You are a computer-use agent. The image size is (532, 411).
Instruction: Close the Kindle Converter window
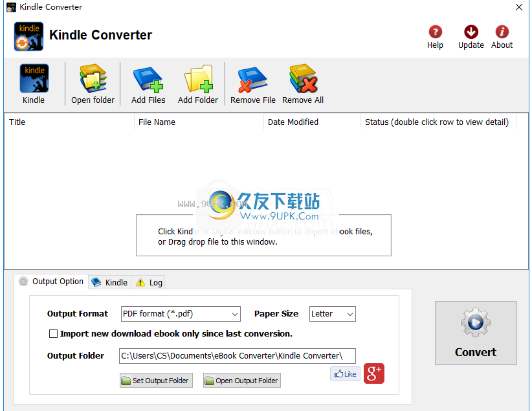(519, 7)
